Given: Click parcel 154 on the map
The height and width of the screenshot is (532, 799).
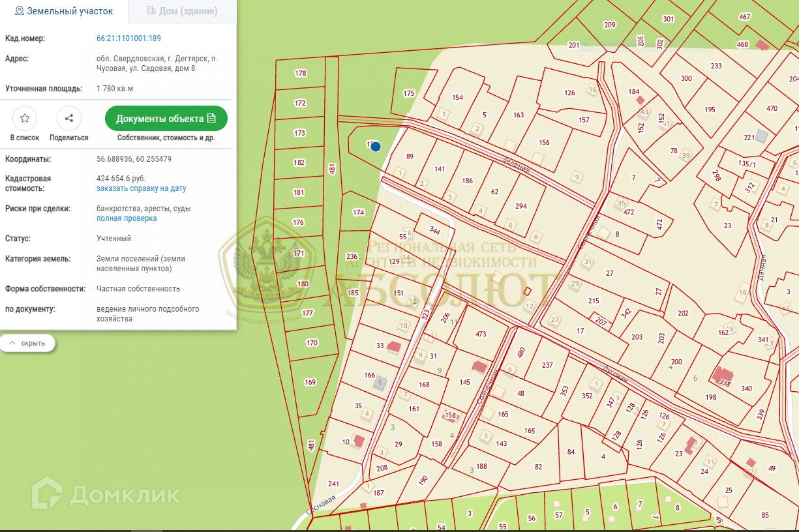Looking at the screenshot, I should [x=457, y=97].
